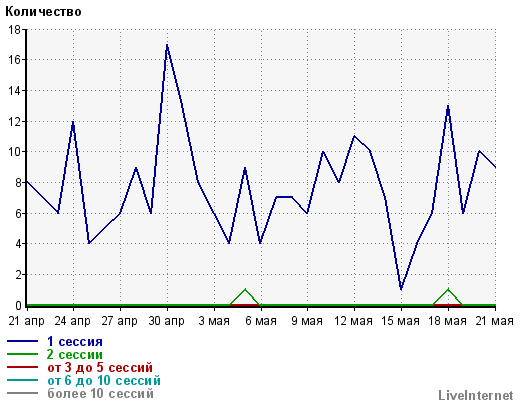
Task: Open the LiveInternet watermark link
Action: click(x=476, y=396)
